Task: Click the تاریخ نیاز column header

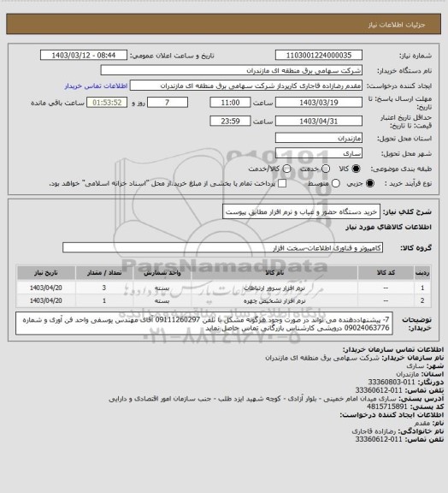Action: [46, 273]
